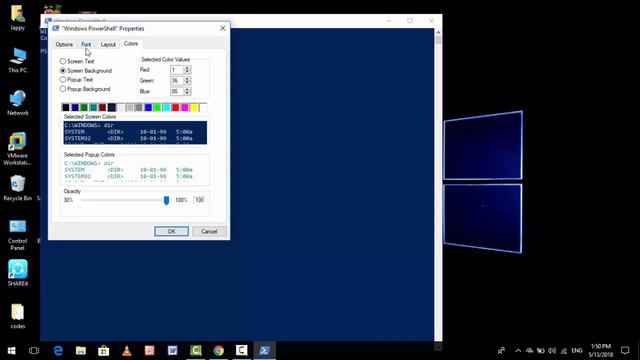This screenshot has height=360, width=640.
Task: Click the PowerShell taskbar icon
Action: 264,351
